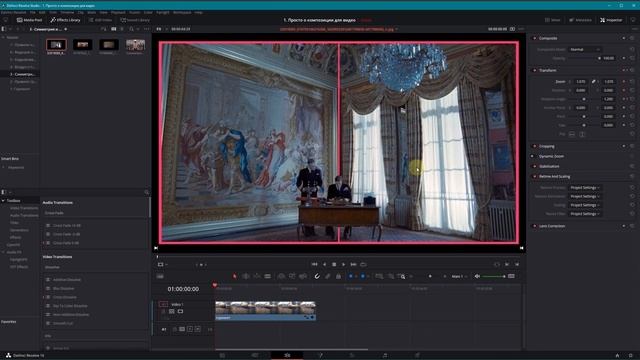The width and height of the screenshot is (640, 360).
Task: Open the Composite Mode Normal dropdown
Action: pyautogui.click(x=584, y=49)
